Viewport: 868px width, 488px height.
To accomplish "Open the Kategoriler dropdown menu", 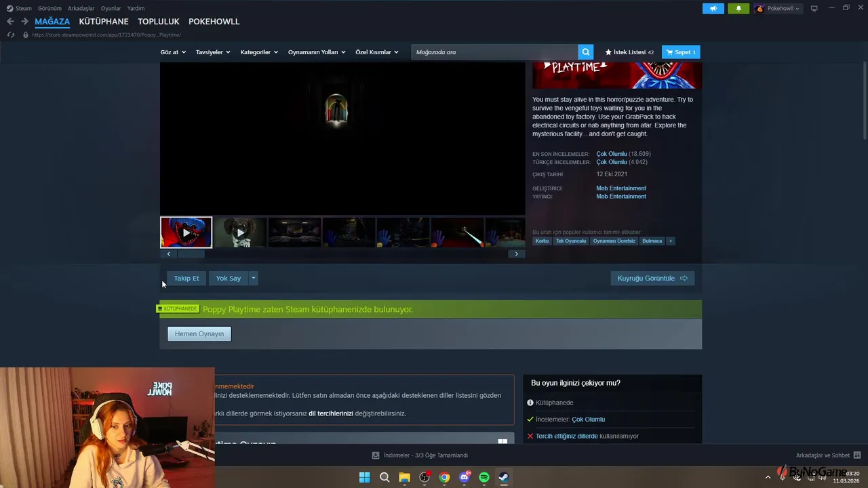I will [x=259, y=52].
